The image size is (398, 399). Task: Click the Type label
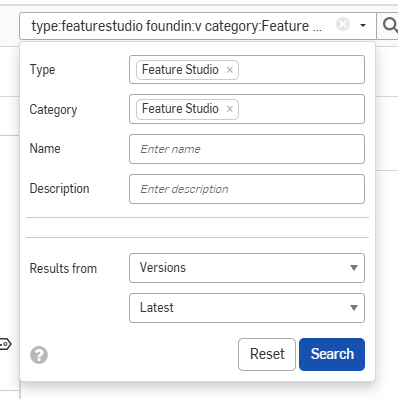(x=42, y=70)
